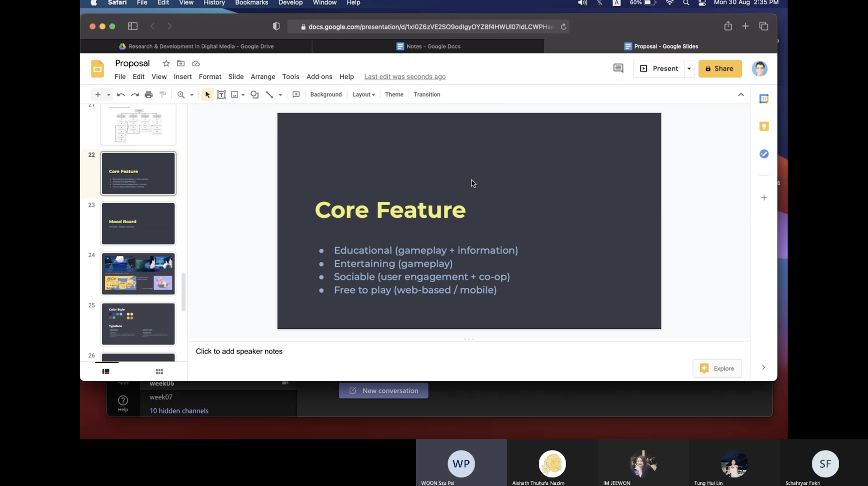Viewport: 868px width, 486px height.
Task: Open the Present options dropdown arrow
Action: [x=689, y=69]
